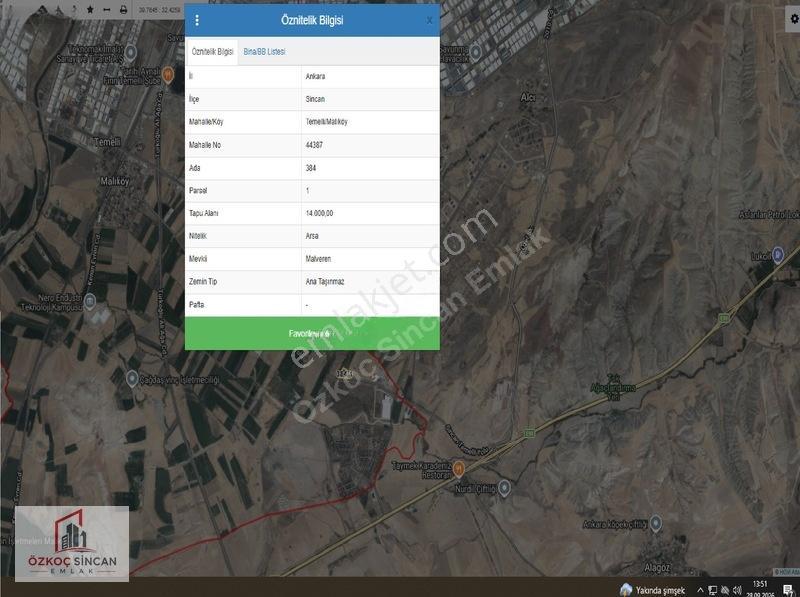Click the printer icon in map toolbar
The height and width of the screenshot is (597, 800).
(x=123, y=10)
